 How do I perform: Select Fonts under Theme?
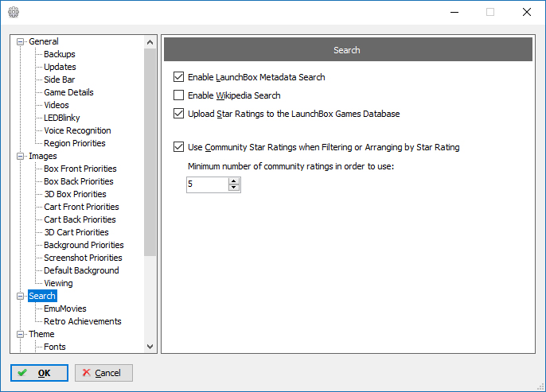coord(55,347)
